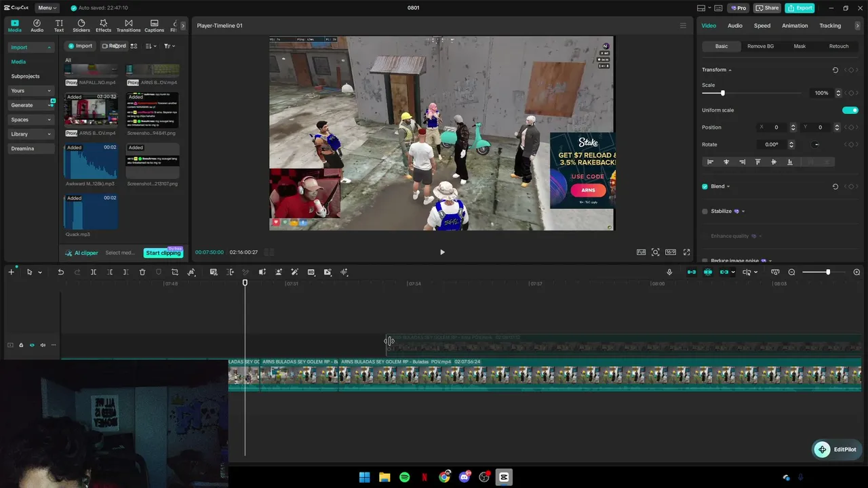Click the Record button
This screenshot has width=868, height=488.
[114, 46]
